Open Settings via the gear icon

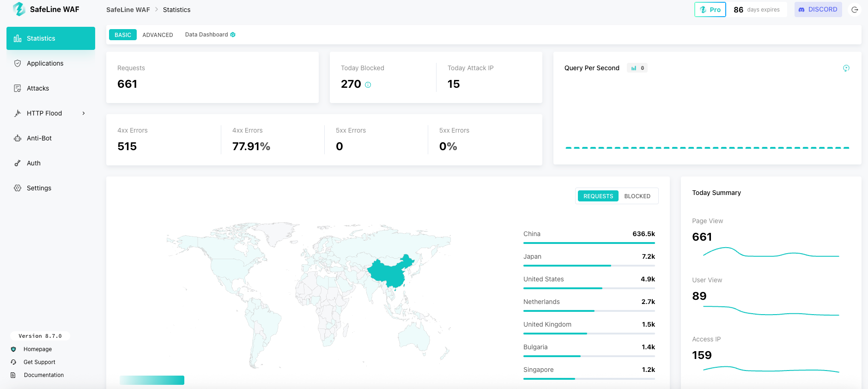point(18,188)
